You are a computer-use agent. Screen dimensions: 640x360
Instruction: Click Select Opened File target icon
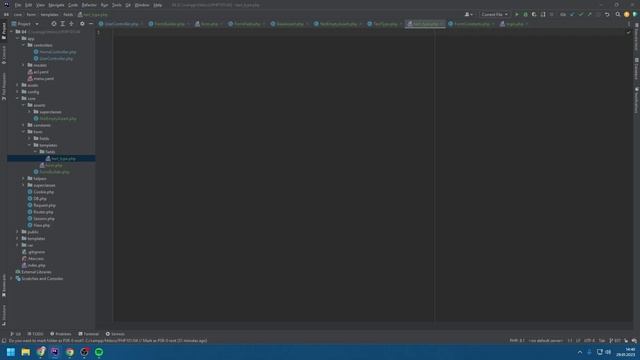point(53,24)
